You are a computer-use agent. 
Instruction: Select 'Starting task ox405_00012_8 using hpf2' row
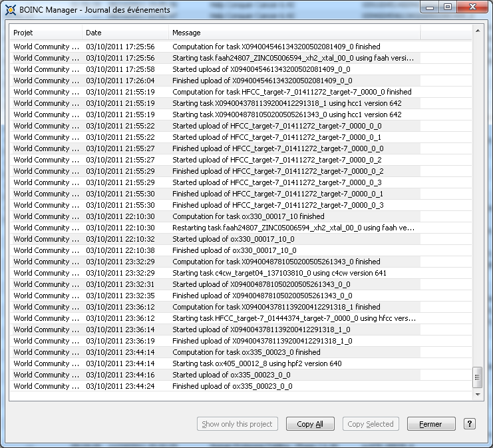pos(241,363)
